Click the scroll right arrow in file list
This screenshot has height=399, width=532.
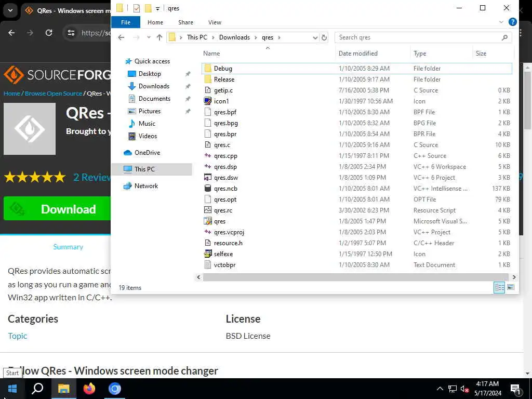click(x=514, y=277)
